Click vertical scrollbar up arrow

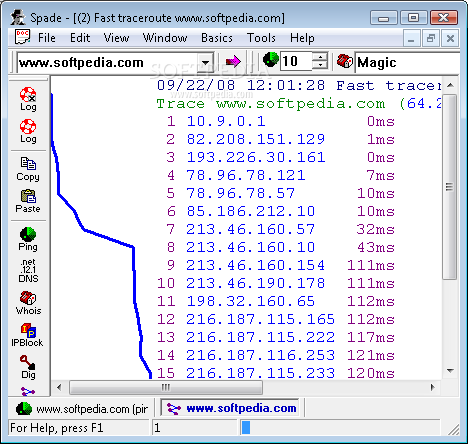click(x=450, y=85)
